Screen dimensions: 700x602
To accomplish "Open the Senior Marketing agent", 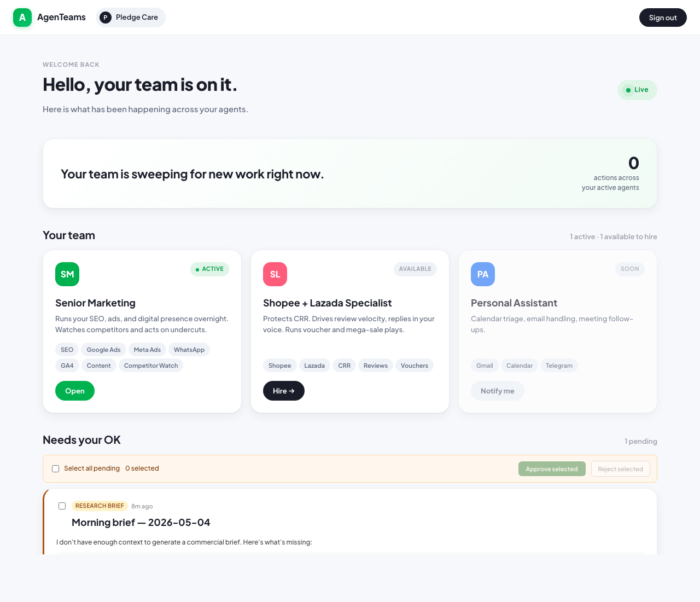I will [75, 391].
